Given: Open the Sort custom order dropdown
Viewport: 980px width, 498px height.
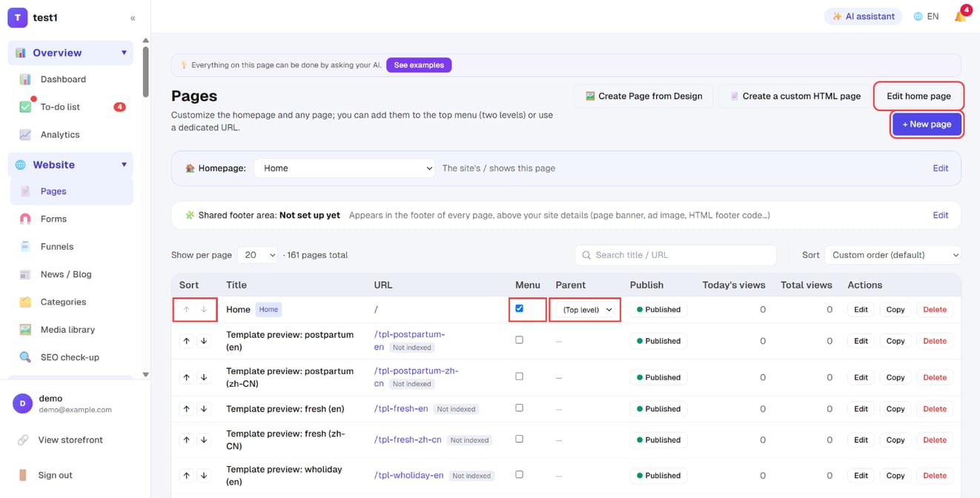Looking at the screenshot, I should [893, 255].
